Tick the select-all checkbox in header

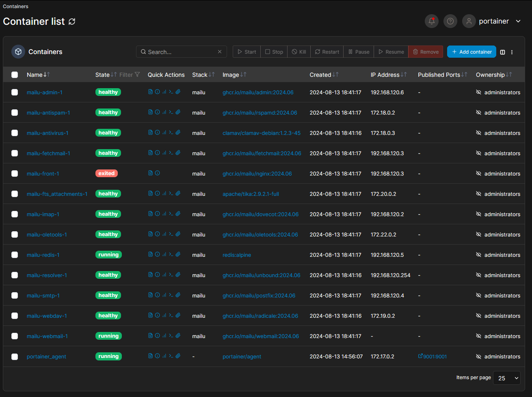pyautogui.click(x=15, y=75)
